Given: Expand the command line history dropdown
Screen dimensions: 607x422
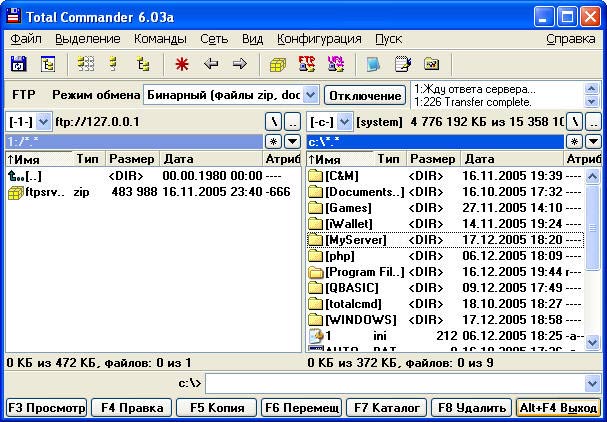Looking at the screenshot, I should (593, 384).
